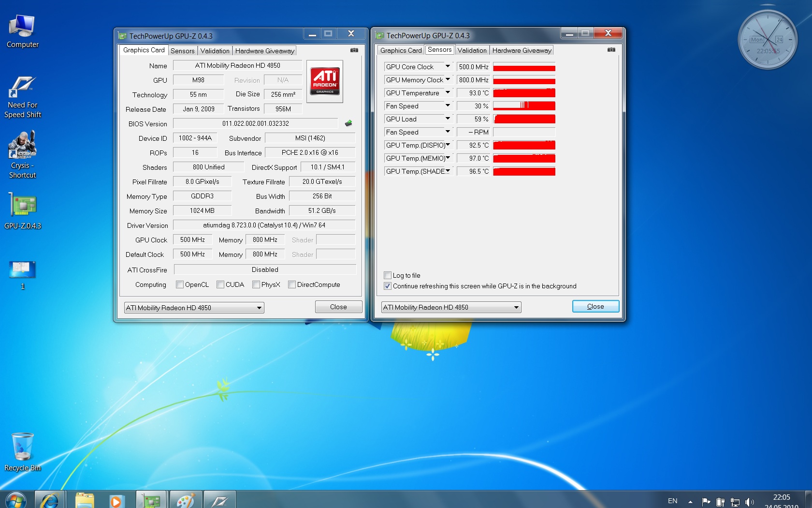Click the GPU-Z title icon in Sensors window

coord(379,35)
